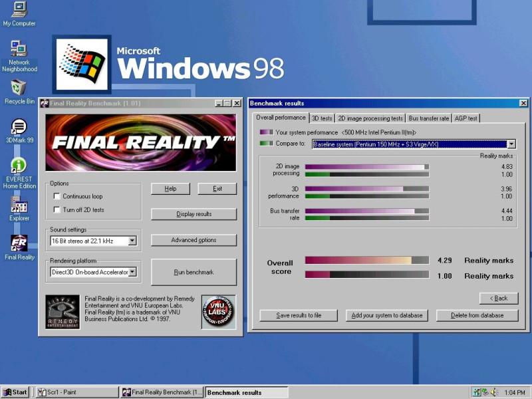
Task: Minimize the Final Reality Benchmark window
Action: coord(219,103)
